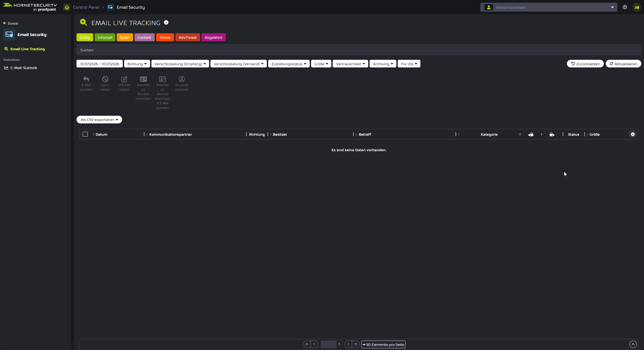The width and height of the screenshot is (644, 350).
Task: Open the Zustellungsstatus dropdown
Action: point(289,64)
